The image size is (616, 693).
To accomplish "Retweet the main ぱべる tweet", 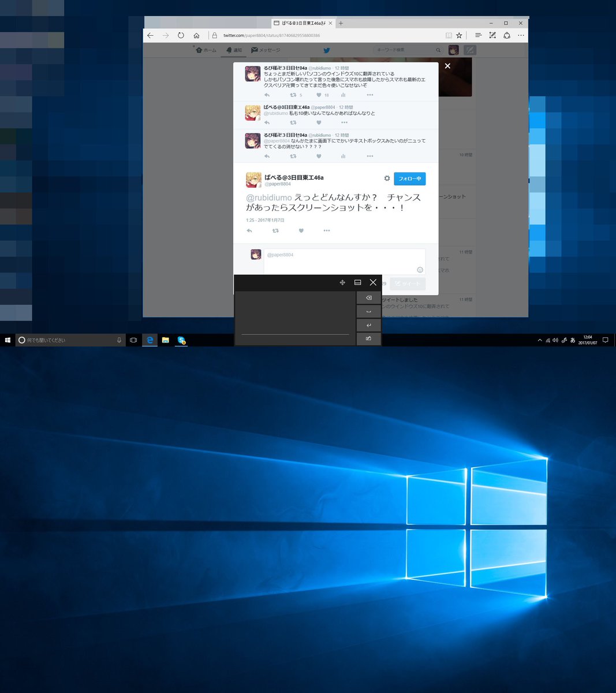I will (x=275, y=230).
